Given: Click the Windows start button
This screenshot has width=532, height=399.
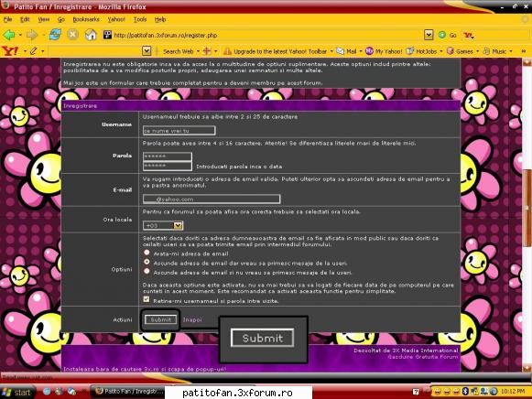Looking at the screenshot, I should [17, 393].
